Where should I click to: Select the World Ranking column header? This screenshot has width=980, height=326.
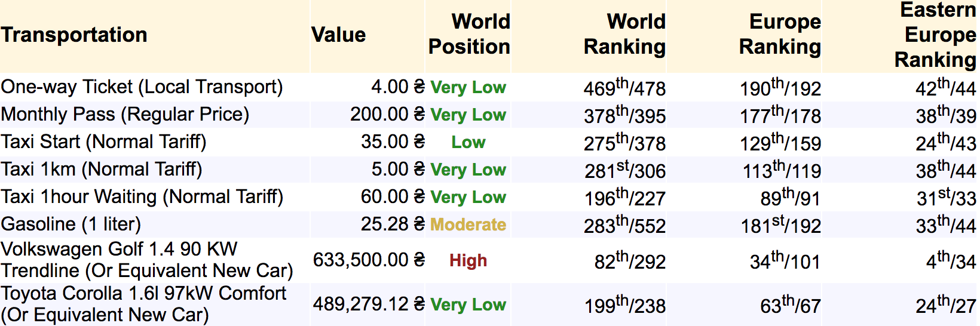tap(624, 34)
